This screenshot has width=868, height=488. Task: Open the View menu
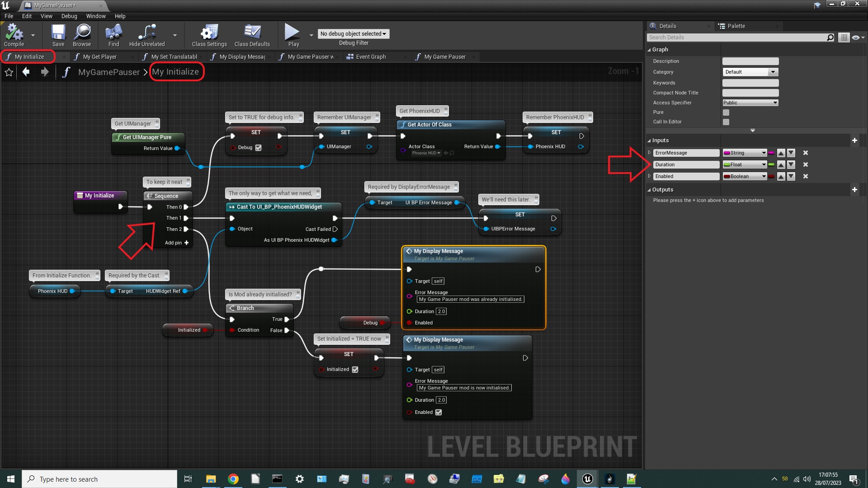tap(47, 16)
